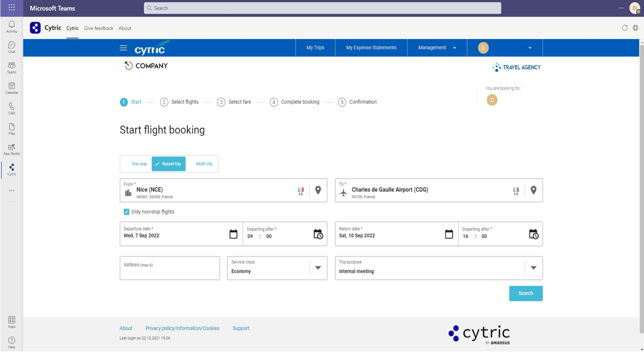The image size is (644, 353).
Task: Expand the Service class dropdown
Action: [x=318, y=268]
